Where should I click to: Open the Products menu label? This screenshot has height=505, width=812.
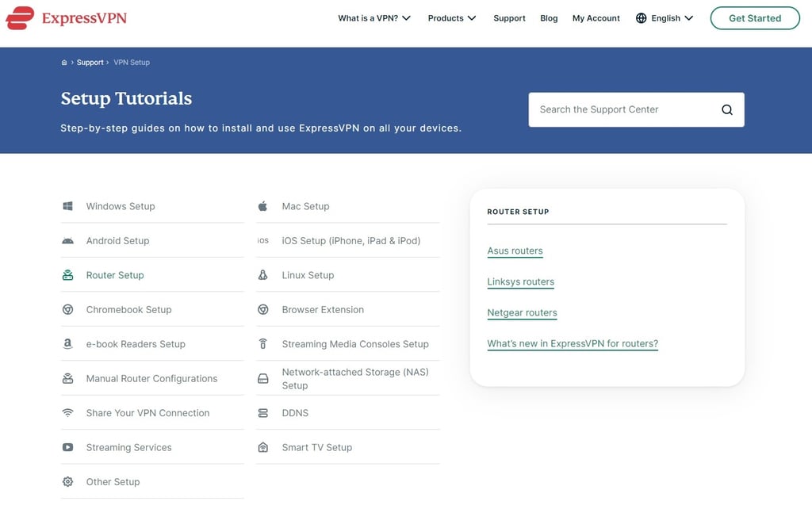tap(446, 18)
